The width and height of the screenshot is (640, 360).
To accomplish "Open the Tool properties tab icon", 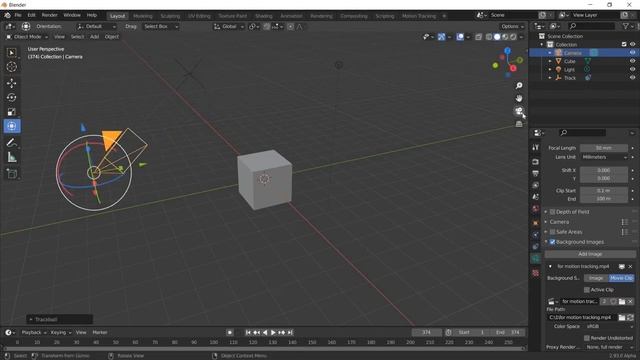I will pos(536,147).
